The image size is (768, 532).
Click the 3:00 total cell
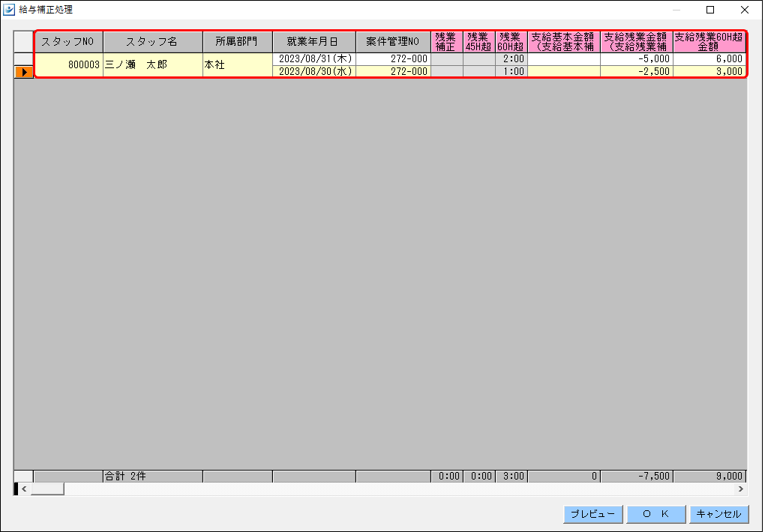coord(511,477)
